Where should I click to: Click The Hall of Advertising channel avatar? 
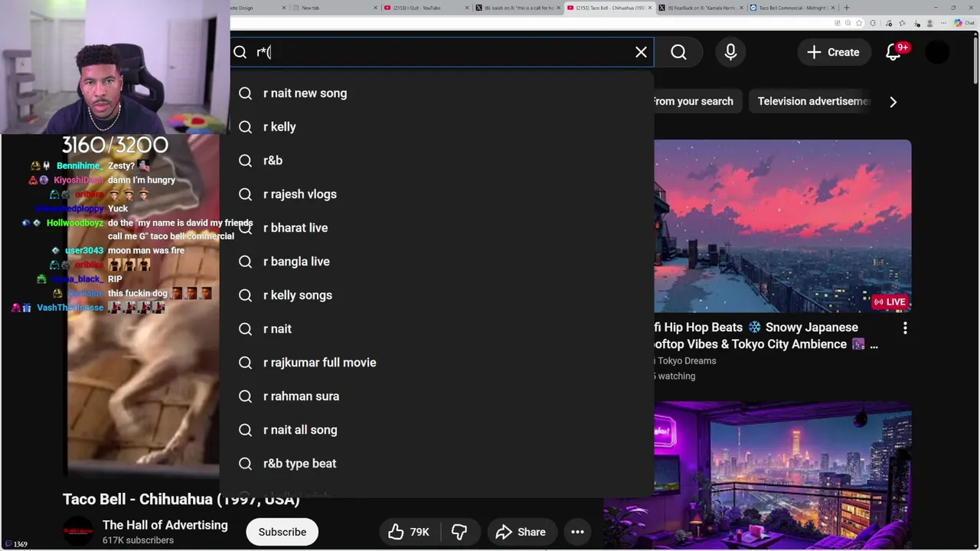[x=78, y=531]
